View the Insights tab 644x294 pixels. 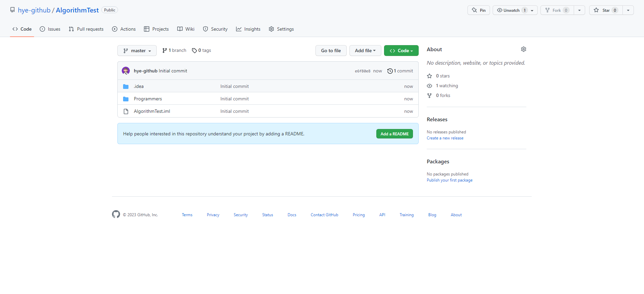pyautogui.click(x=248, y=29)
